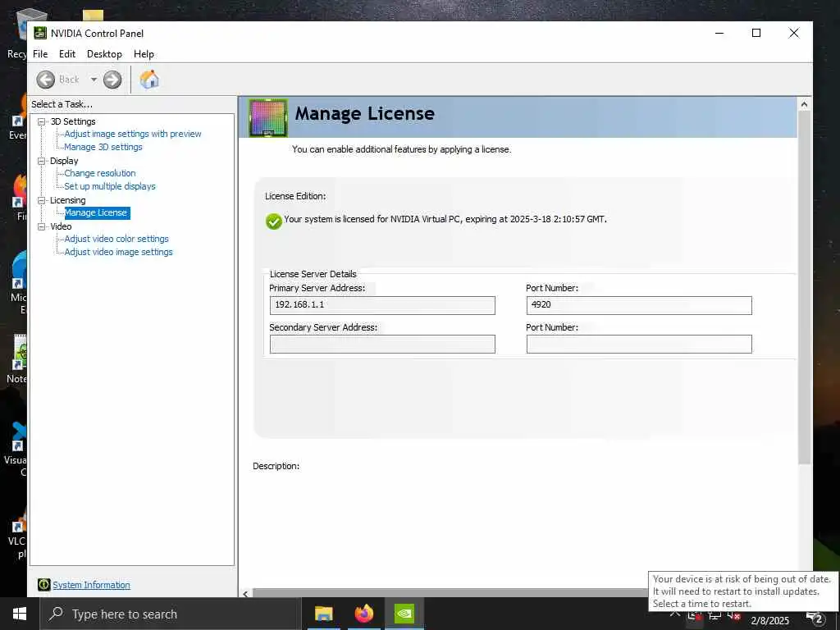Click the Display category label
840x630 pixels.
64,161
